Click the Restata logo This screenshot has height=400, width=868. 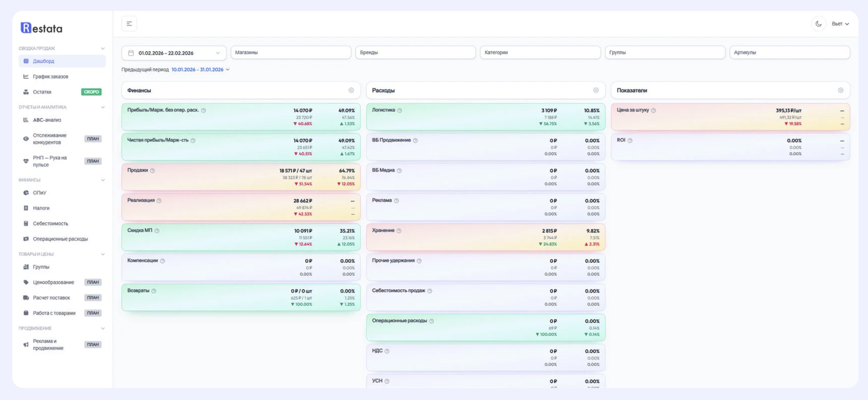click(42, 28)
